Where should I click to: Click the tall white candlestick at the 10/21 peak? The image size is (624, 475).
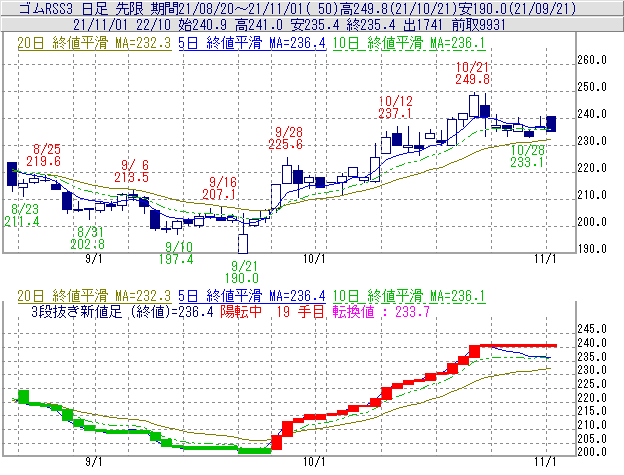click(474, 105)
